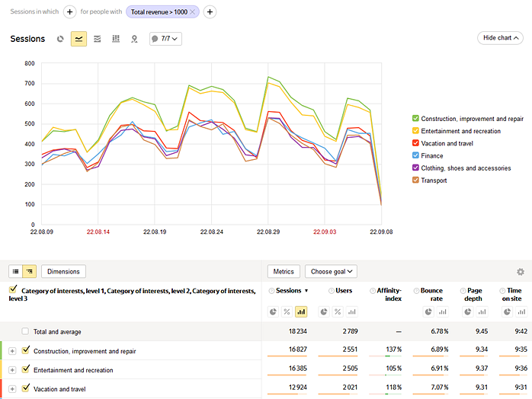Click the Dimensions button
The width and height of the screenshot is (532, 399).
(64, 271)
